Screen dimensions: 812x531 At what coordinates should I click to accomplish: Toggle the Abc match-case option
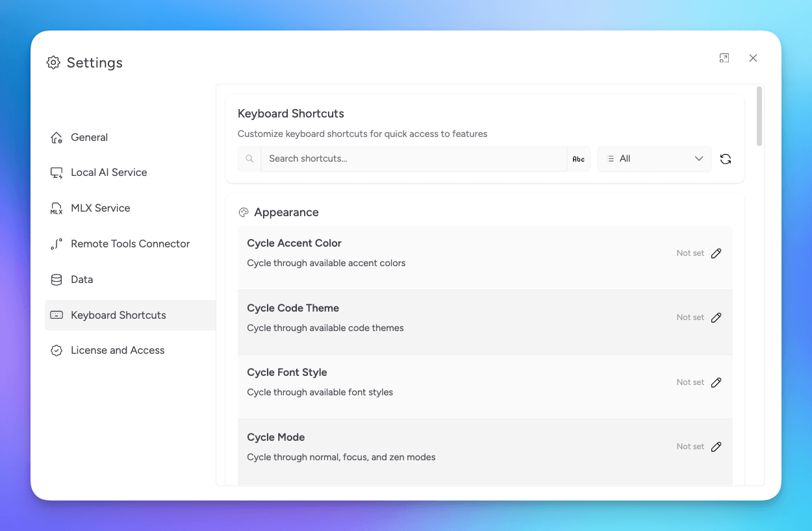(x=578, y=158)
